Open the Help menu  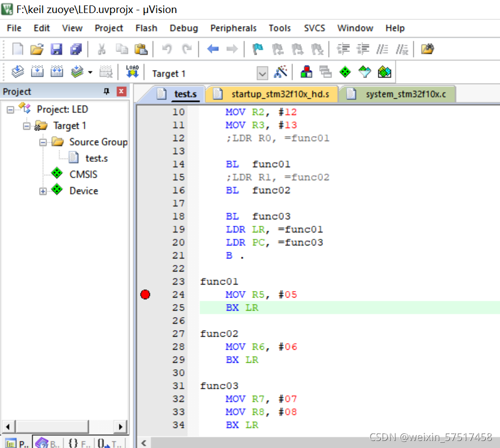(x=395, y=28)
